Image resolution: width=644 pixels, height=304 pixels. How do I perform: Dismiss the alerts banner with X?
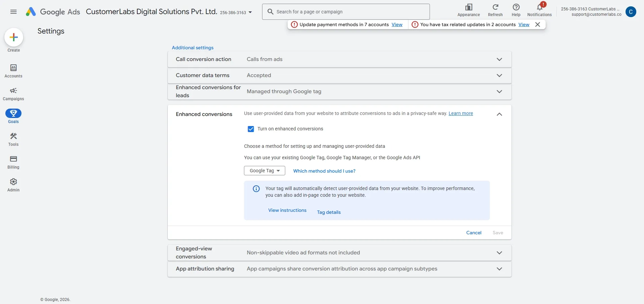538,24
